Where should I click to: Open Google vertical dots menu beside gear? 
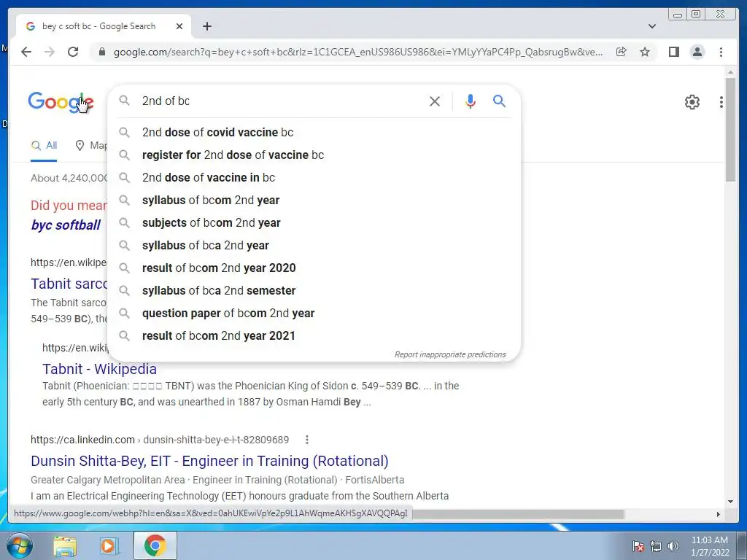(x=721, y=102)
